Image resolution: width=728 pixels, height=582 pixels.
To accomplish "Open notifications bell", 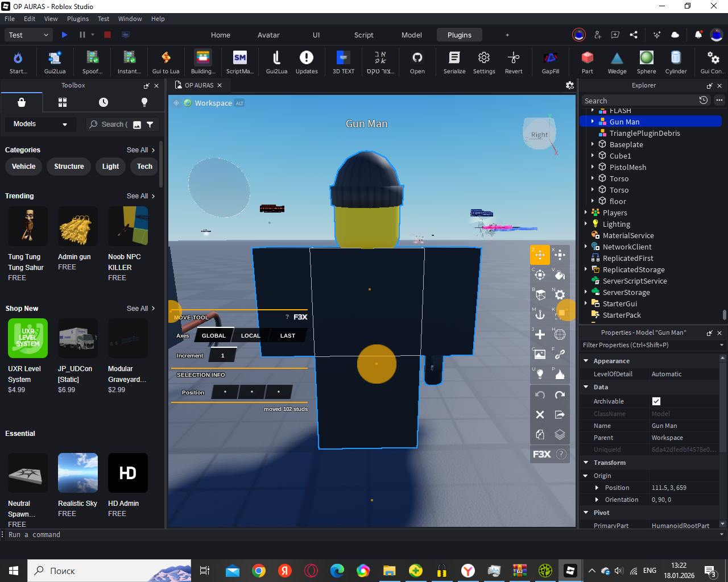I will click(x=698, y=35).
